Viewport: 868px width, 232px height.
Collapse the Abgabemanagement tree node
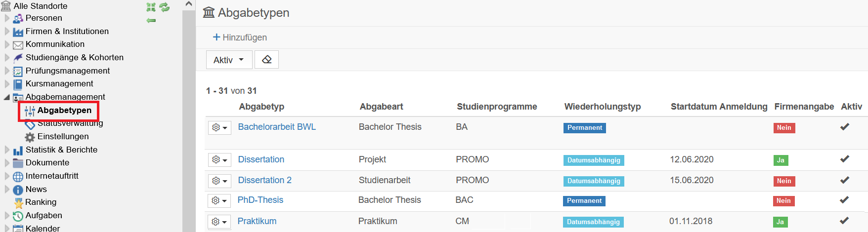(7, 97)
